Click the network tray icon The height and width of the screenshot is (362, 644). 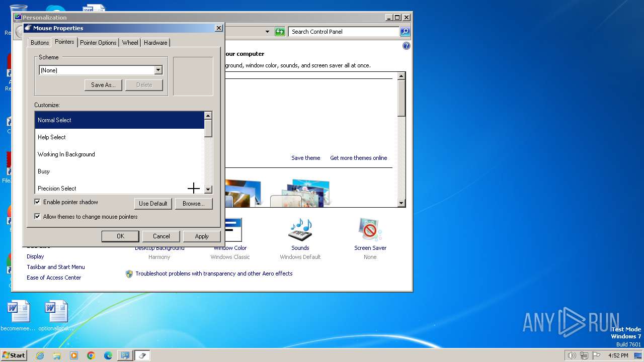(584, 355)
